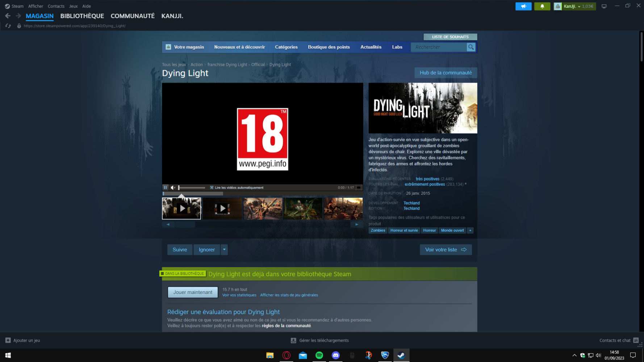Screen dimensions: 644x362
Task: Open Opera browser from the taskbar
Action: pos(287,355)
